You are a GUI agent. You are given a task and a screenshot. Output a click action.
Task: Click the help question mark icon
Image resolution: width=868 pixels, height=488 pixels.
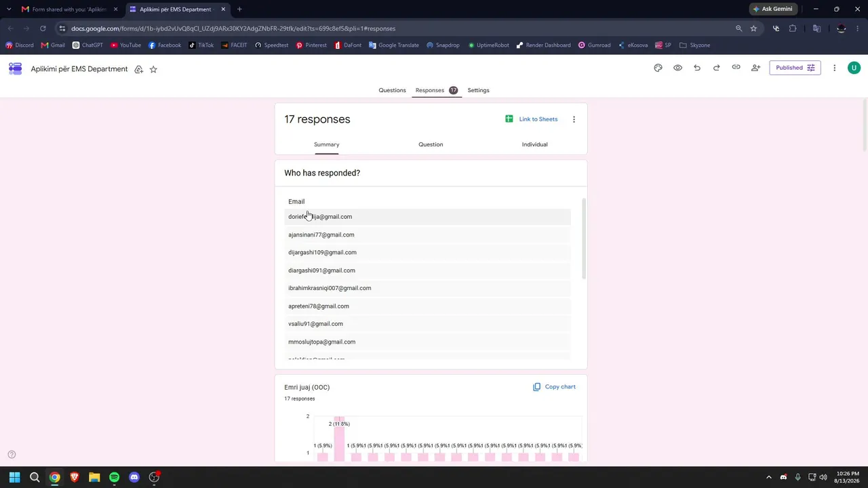(x=12, y=455)
